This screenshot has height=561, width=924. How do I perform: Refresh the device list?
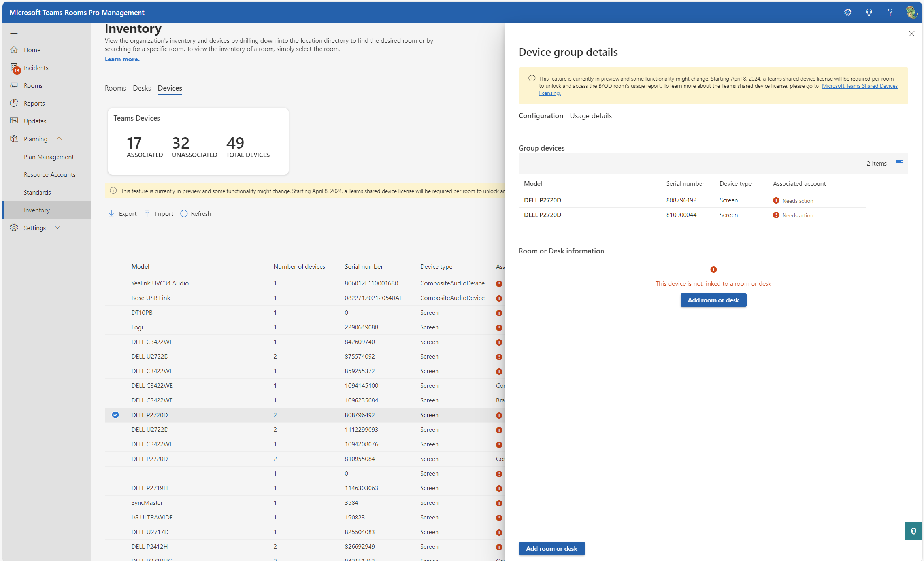pos(196,213)
